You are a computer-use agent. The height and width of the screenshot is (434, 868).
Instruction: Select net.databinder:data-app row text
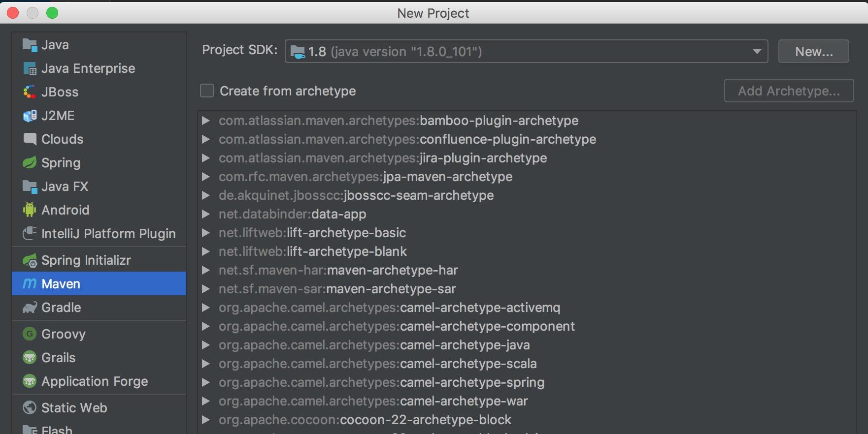[x=293, y=214]
